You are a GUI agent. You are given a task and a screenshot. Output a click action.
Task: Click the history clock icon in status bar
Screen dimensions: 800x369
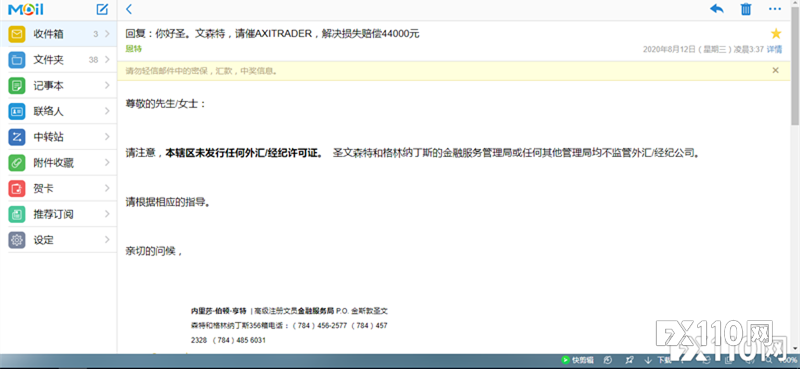click(x=609, y=360)
